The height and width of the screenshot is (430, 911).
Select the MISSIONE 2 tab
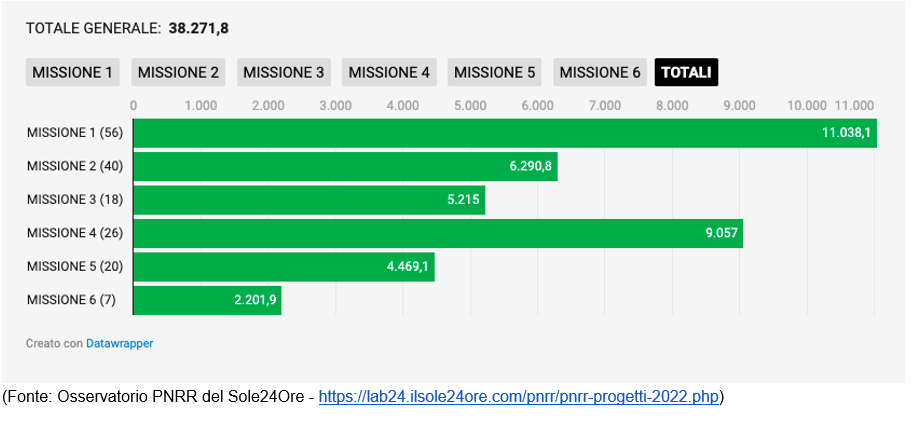click(178, 72)
